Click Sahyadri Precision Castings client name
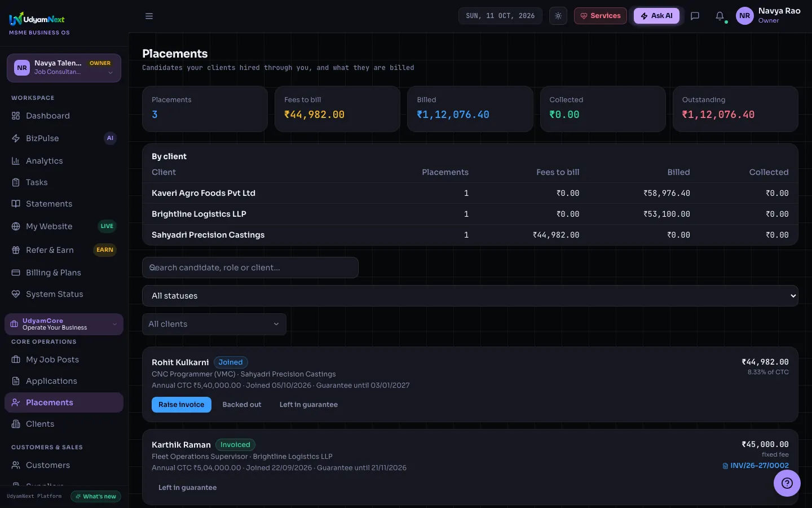 (208, 235)
